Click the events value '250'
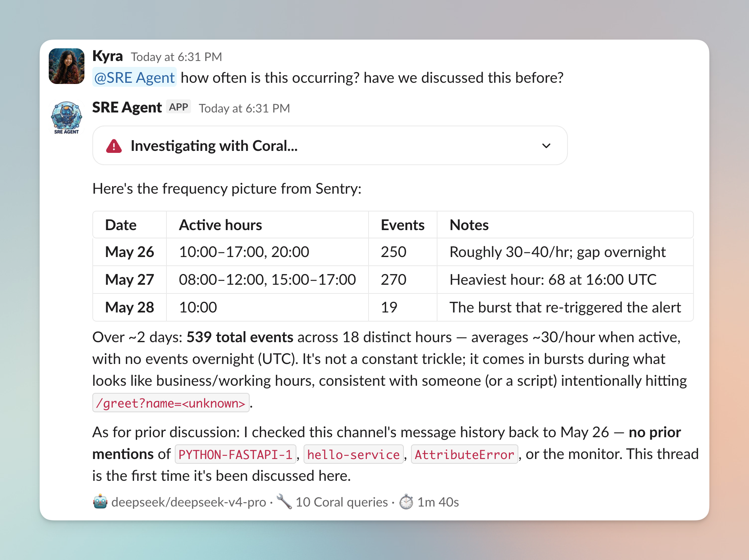The image size is (749, 560). click(394, 252)
